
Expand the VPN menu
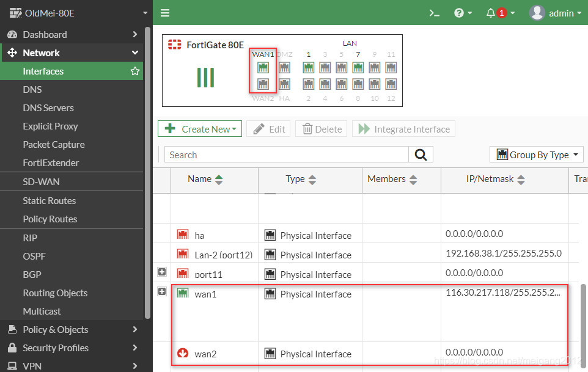pyautogui.click(x=72, y=366)
